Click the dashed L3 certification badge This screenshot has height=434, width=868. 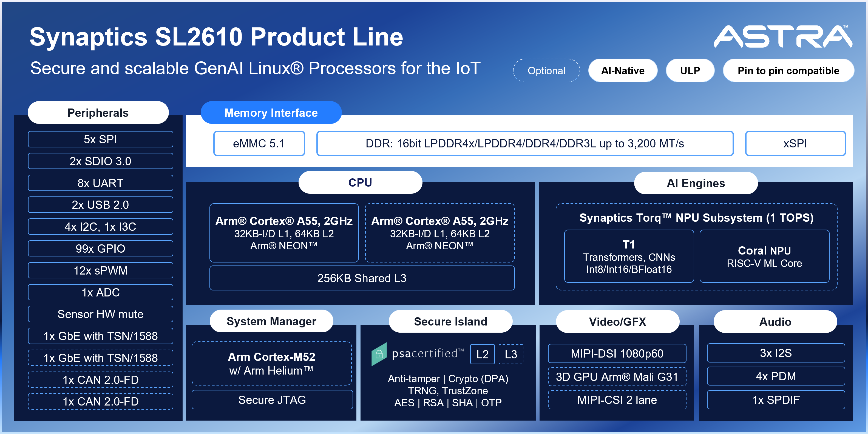510,354
